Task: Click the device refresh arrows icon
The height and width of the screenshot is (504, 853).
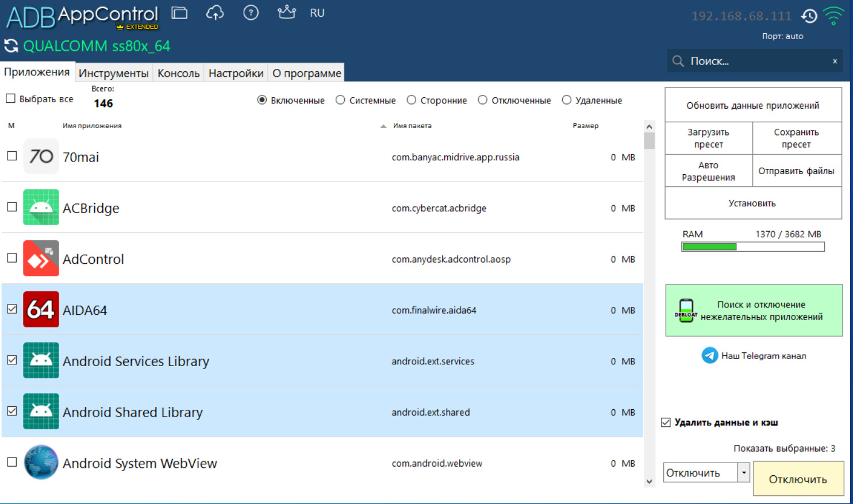Action: click(11, 46)
